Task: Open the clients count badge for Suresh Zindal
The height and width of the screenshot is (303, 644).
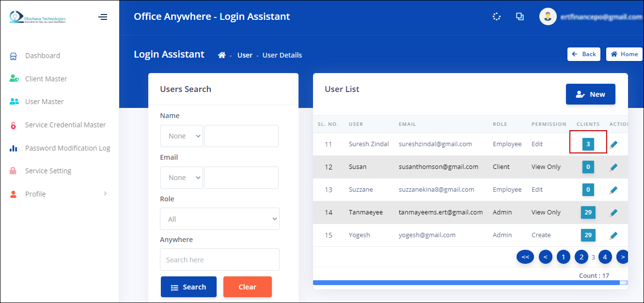Action: [x=588, y=144]
